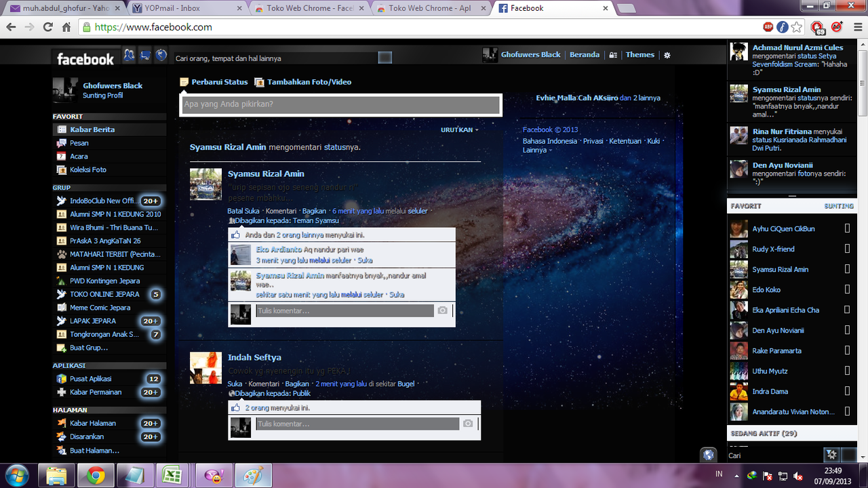Click chat Cari search field
The image size is (868, 488).
coord(774,455)
